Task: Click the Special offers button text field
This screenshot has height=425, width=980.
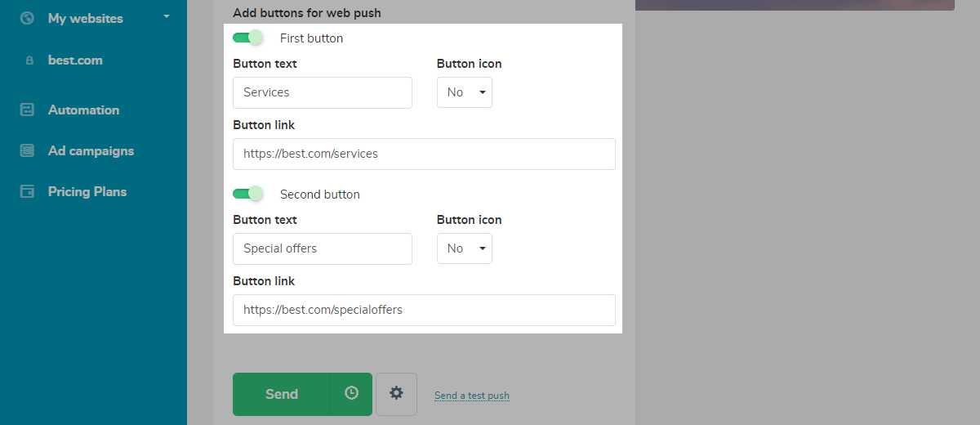Action: (322, 248)
